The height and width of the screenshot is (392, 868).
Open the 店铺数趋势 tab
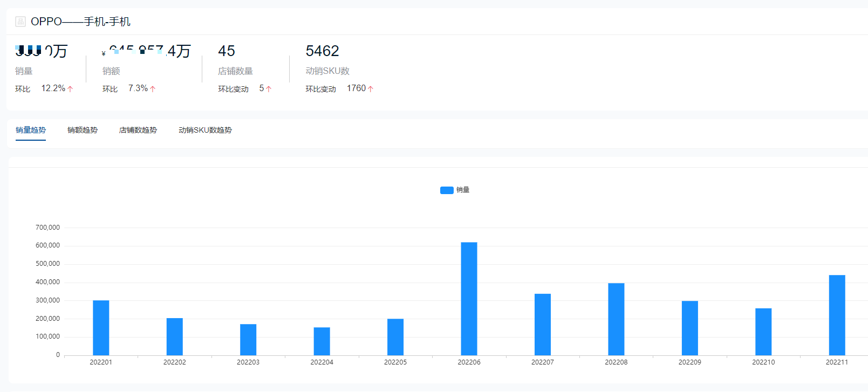138,130
